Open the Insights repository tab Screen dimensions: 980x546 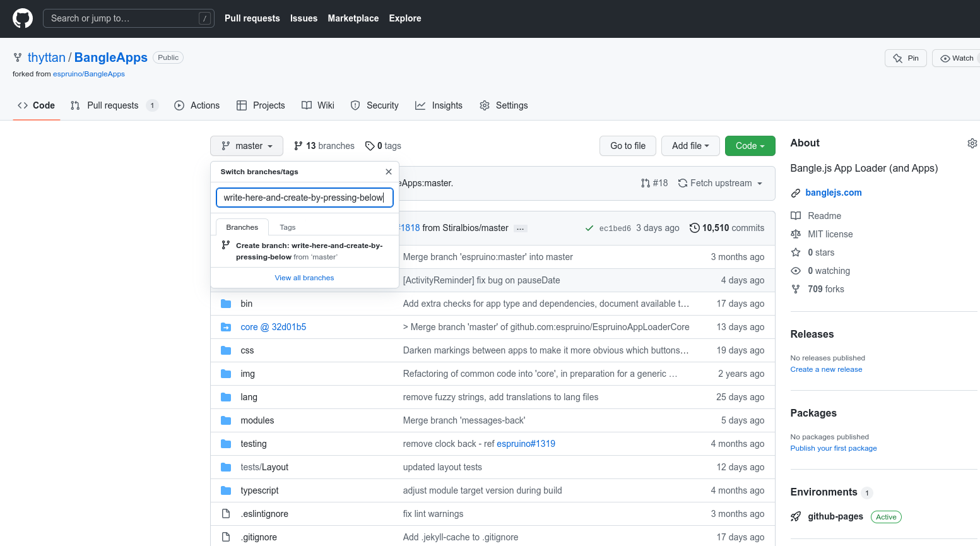pos(439,105)
